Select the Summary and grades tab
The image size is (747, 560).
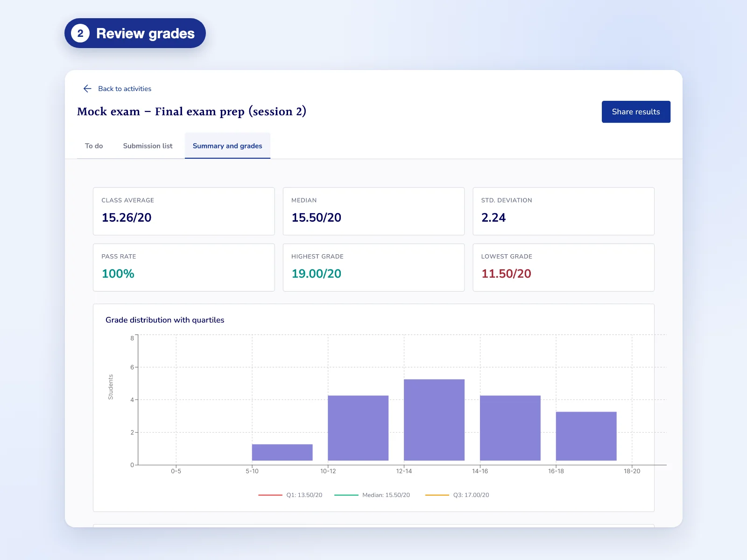[227, 146]
